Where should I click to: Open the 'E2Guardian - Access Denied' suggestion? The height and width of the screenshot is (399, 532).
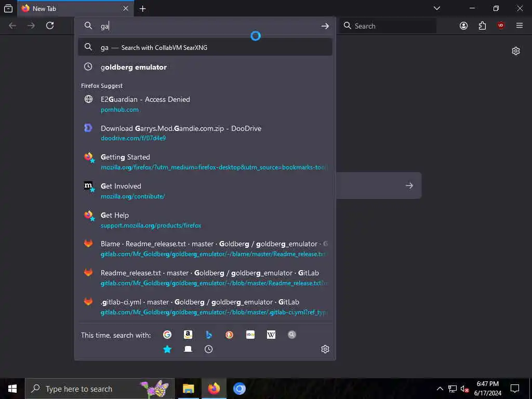(205, 104)
